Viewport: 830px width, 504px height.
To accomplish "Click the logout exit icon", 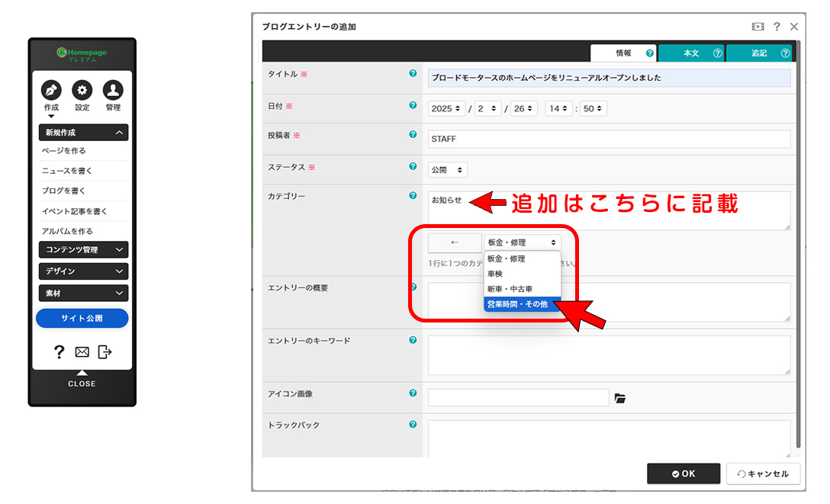I will click(105, 352).
